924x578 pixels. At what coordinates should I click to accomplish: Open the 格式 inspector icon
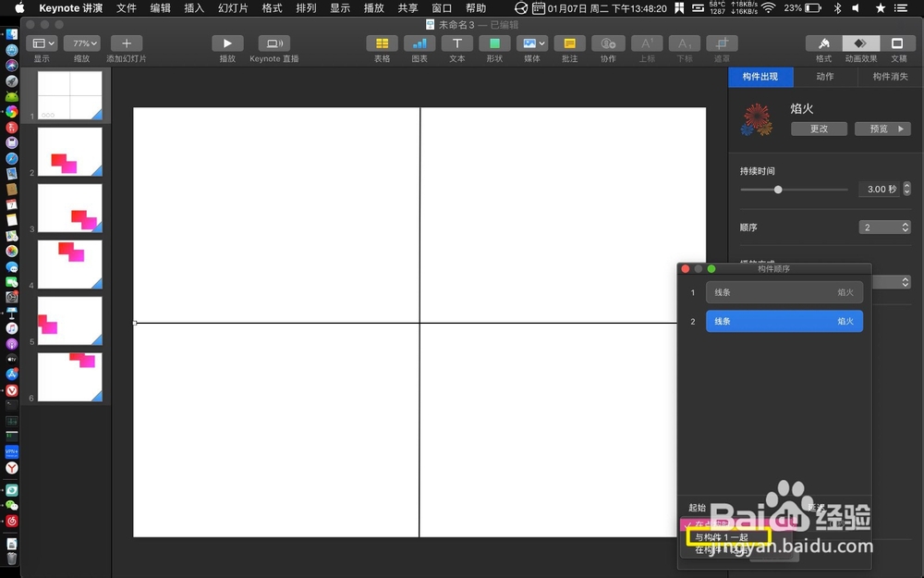[822, 43]
